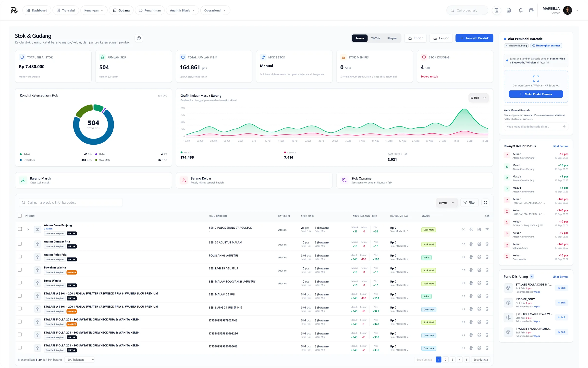The width and height of the screenshot is (588, 368).
Task: Click the Overstock legend color dot
Action: tap(21, 160)
